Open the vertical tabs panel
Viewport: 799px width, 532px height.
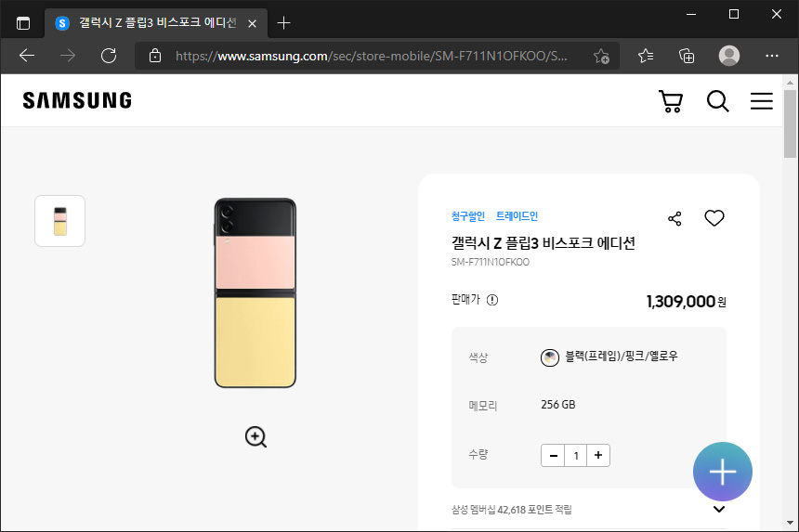(23, 23)
